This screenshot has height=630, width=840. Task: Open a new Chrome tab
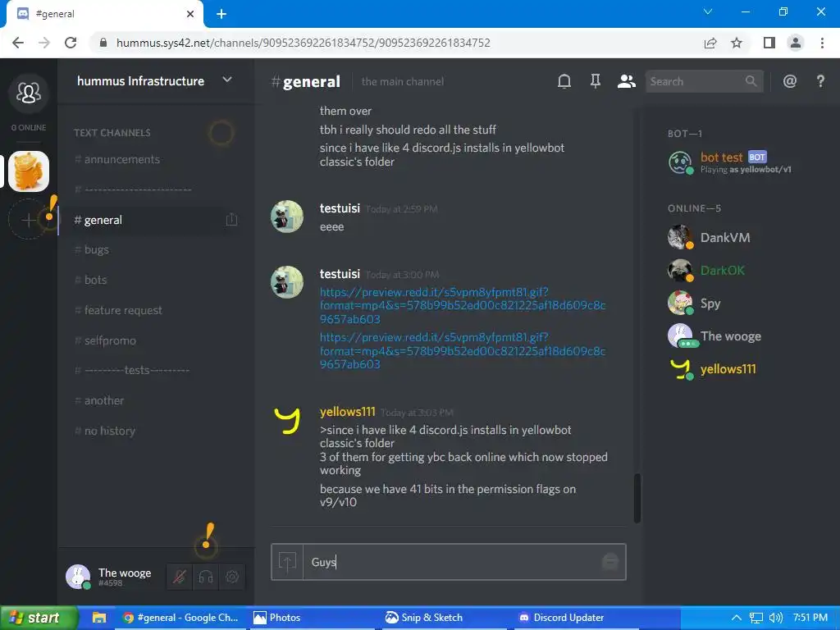[221, 14]
